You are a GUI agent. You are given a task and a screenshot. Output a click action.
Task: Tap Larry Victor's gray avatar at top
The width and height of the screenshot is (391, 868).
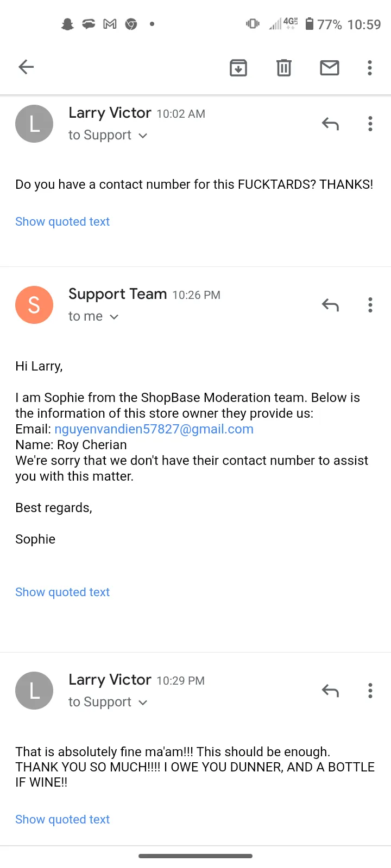34,124
